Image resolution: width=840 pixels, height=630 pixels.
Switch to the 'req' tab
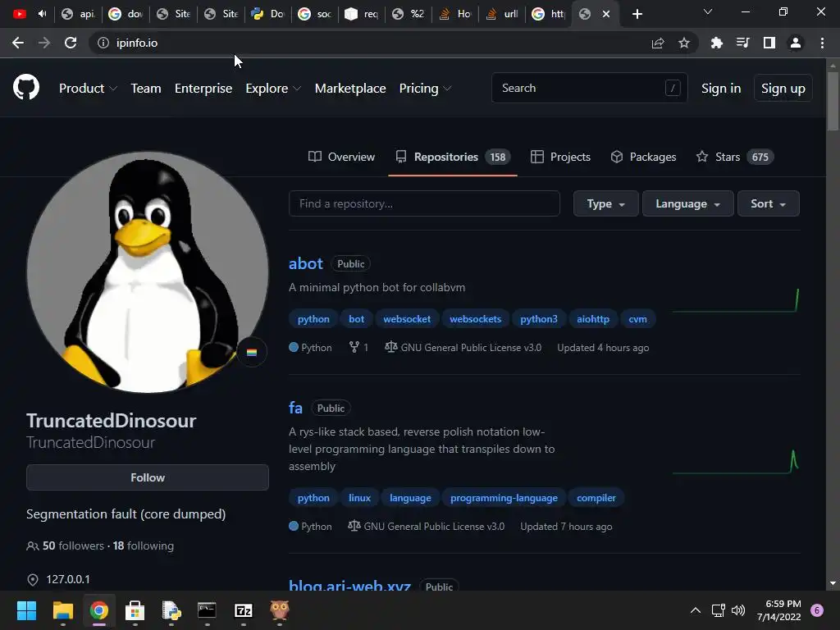pos(362,14)
